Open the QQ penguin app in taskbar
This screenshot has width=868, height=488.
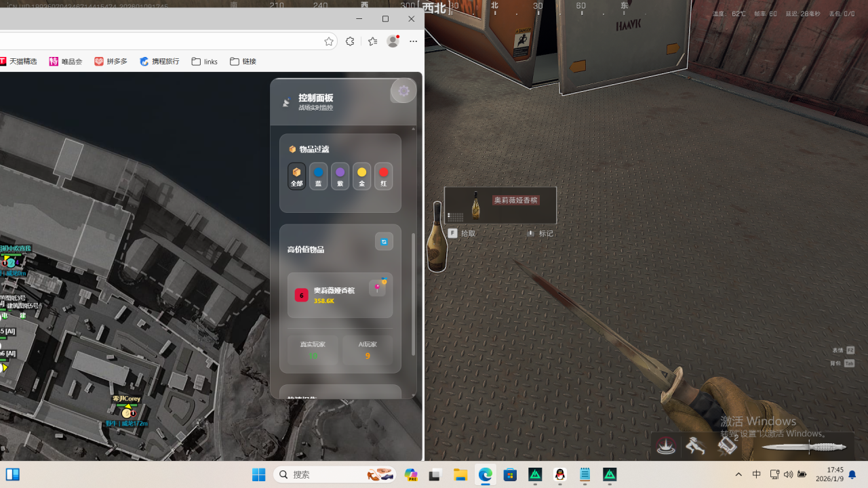click(x=560, y=474)
